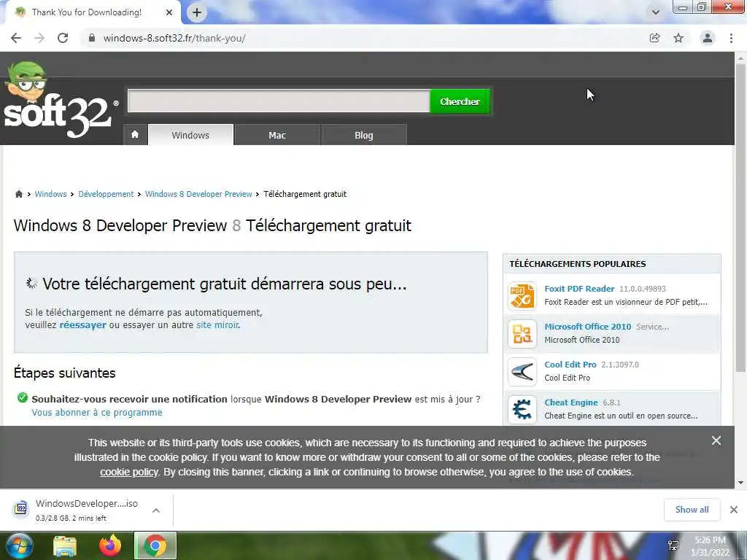Viewport: 747px width, 560px height.
Task: Click the scrollbar up arrow
Action: 740,58
